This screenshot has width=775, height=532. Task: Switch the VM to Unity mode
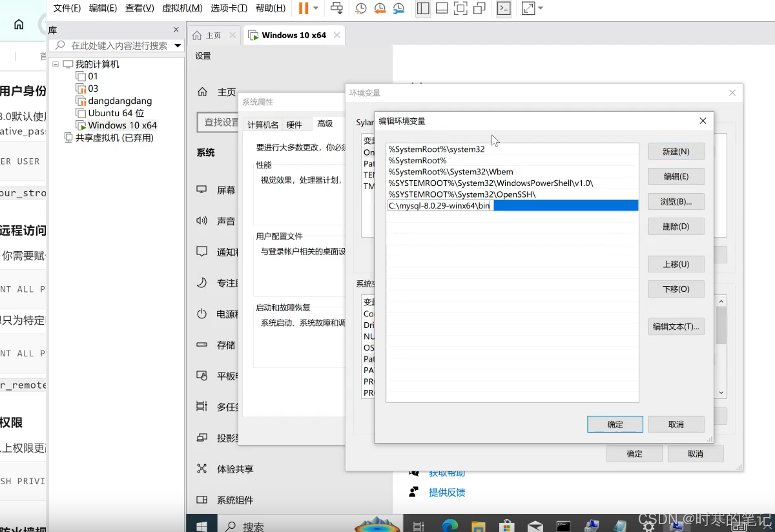click(x=479, y=8)
